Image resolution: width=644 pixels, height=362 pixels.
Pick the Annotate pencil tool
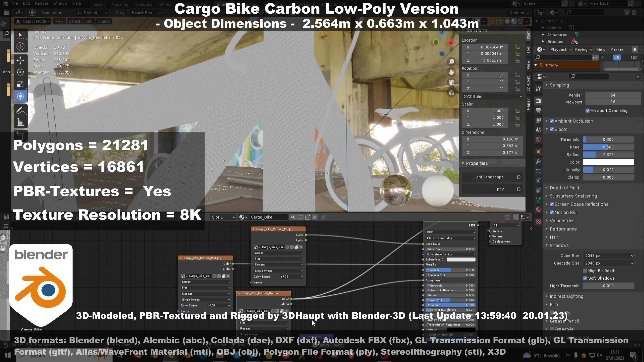[20, 110]
